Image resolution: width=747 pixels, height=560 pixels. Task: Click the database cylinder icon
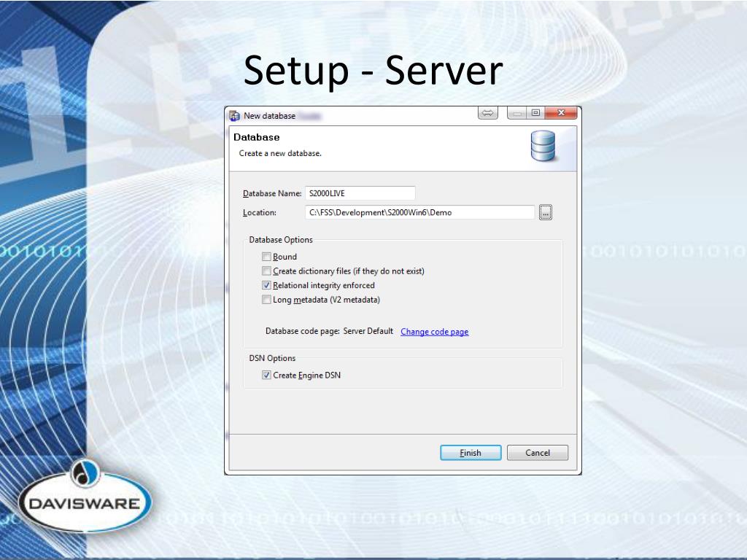pos(543,146)
